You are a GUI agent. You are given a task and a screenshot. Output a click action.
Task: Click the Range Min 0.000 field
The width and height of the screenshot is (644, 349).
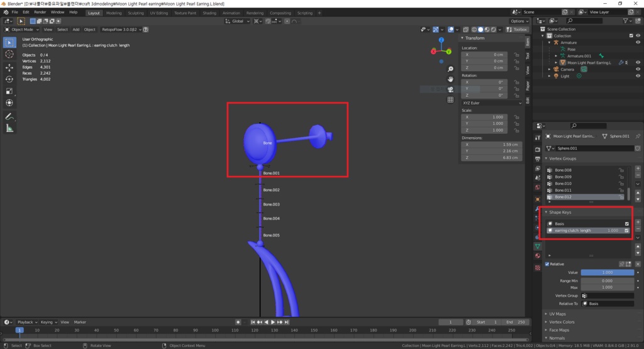(607, 281)
